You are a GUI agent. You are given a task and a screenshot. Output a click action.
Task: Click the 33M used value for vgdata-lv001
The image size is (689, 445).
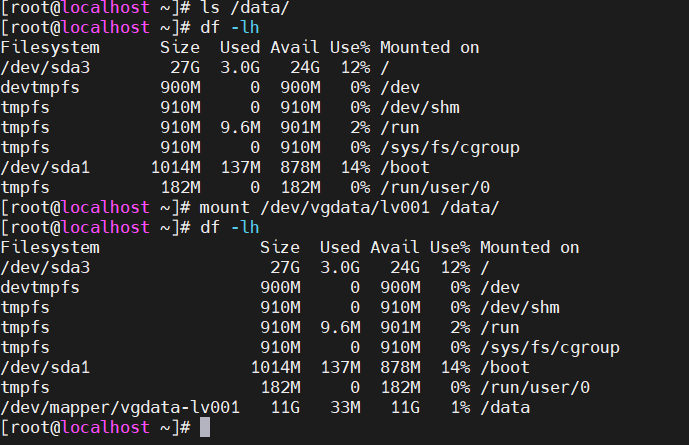(x=345, y=407)
